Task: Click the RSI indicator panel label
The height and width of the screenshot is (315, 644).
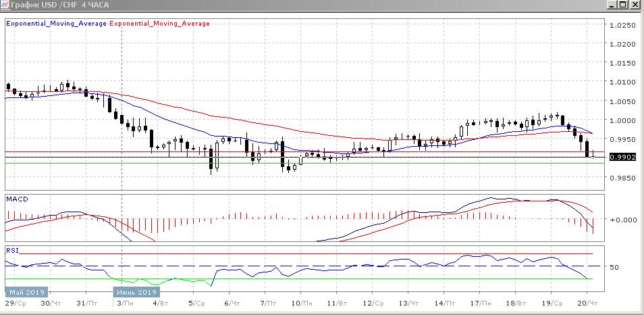Action: tap(12, 250)
